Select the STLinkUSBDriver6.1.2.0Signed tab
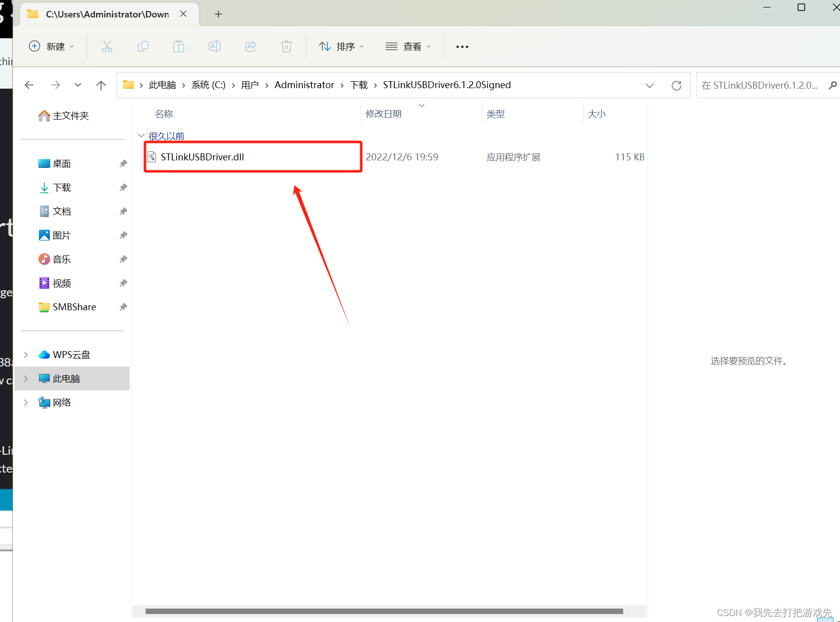Viewport: 840px width, 622px height. [x=100, y=14]
